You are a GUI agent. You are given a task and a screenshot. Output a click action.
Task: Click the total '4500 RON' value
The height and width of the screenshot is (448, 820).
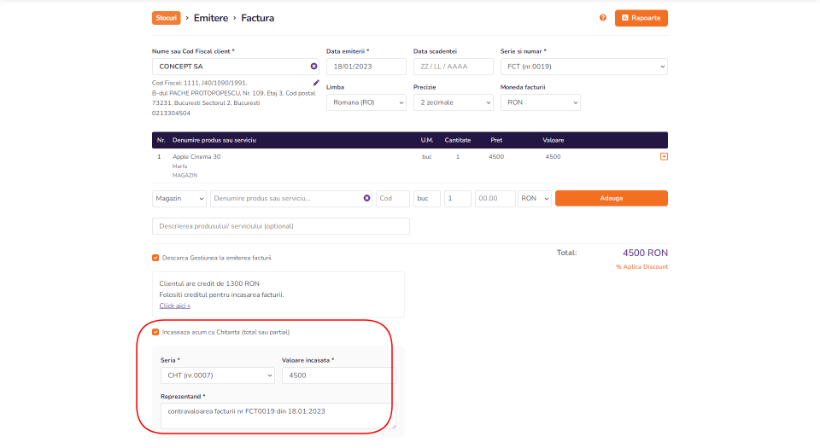tap(645, 253)
